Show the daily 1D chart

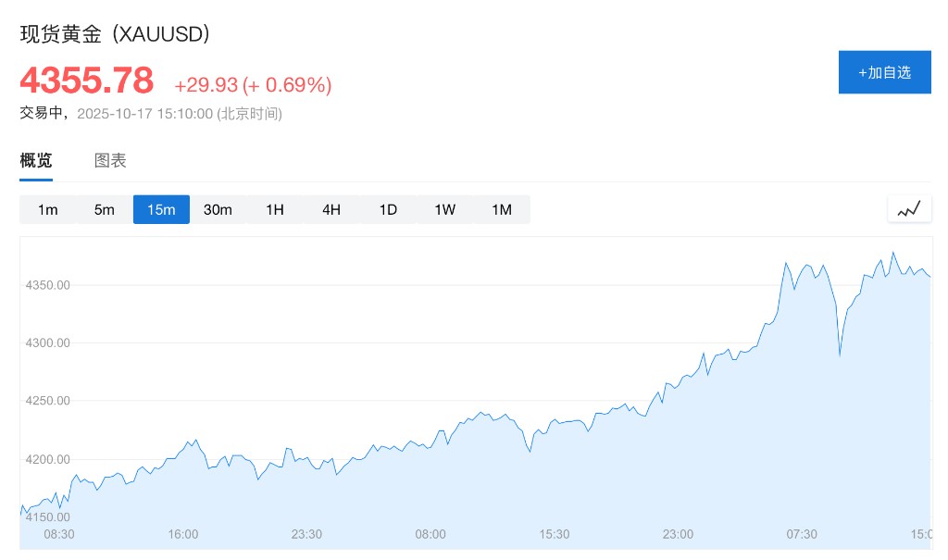click(x=388, y=209)
